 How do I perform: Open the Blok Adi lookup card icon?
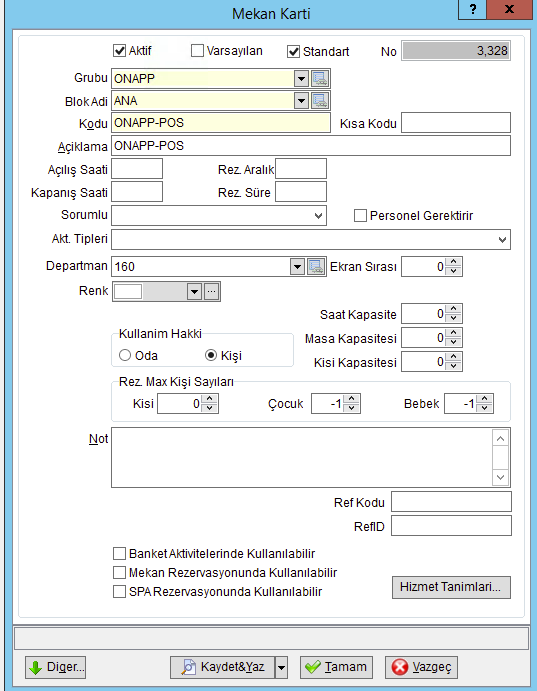coord(320,101)
